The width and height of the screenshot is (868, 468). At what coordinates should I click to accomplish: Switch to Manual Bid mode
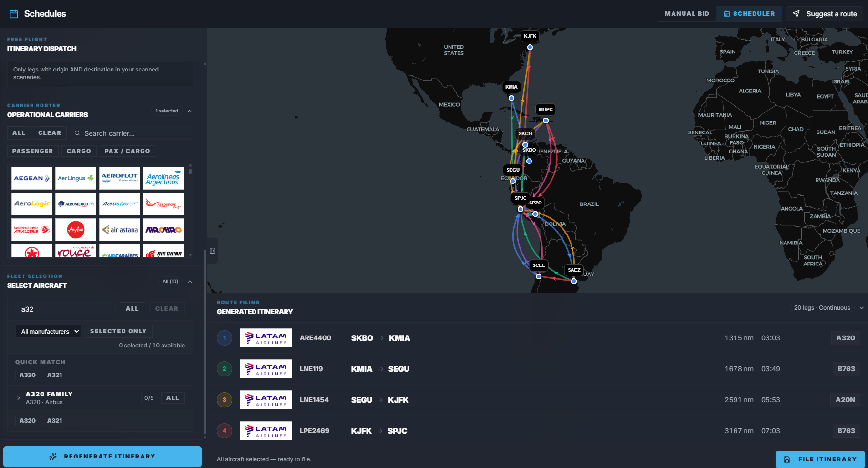(687, 14)
